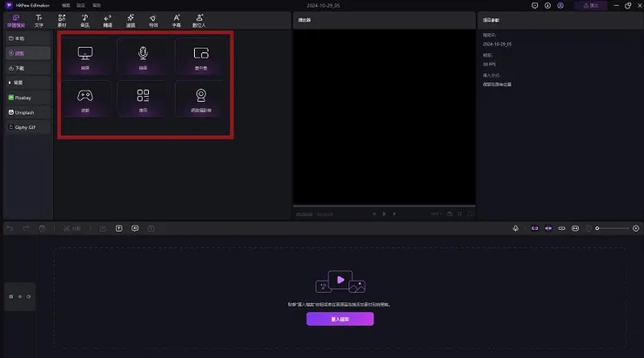Click the 30 FPS value in project parameters
The image size is (644, 358).
click(489, 64)
